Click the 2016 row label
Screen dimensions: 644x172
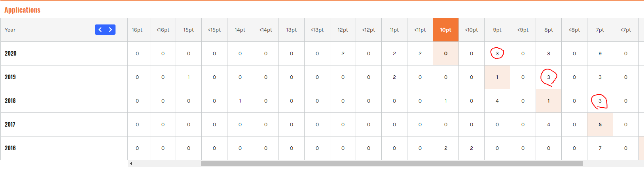point(11,148)
